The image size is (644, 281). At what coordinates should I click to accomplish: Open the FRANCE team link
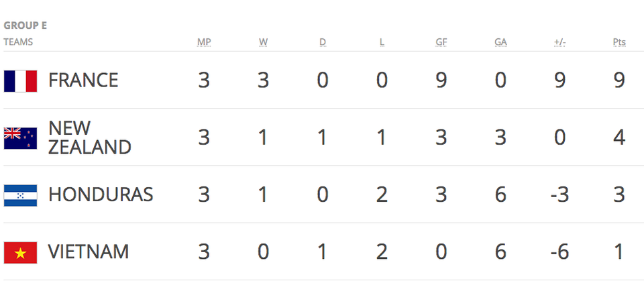[83, 80]
